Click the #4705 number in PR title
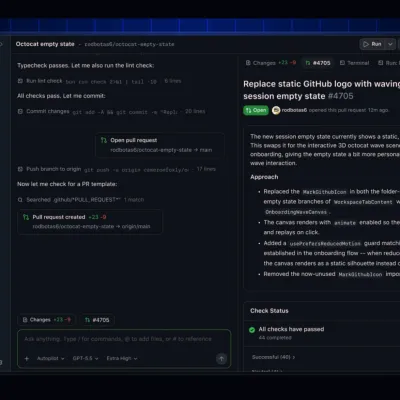Screen dimensions: 400x400 [x=341, y=96]
